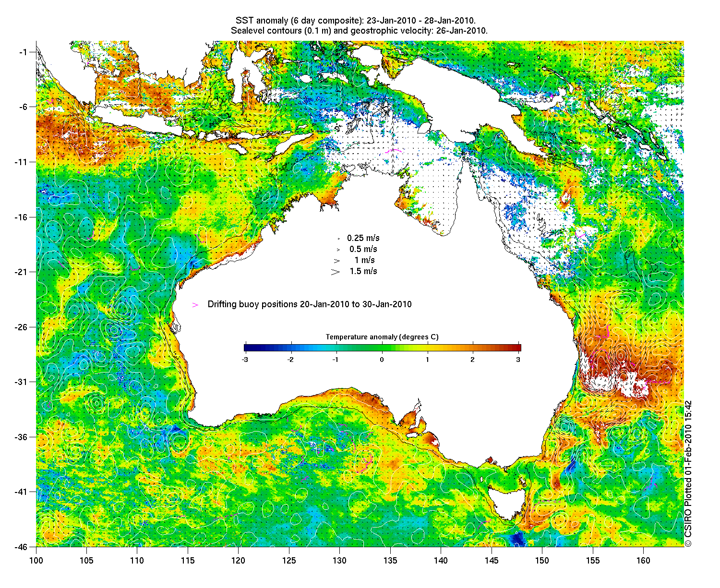
Task: Click the longitude axis label 145
Action: click(x=492, y=561)
